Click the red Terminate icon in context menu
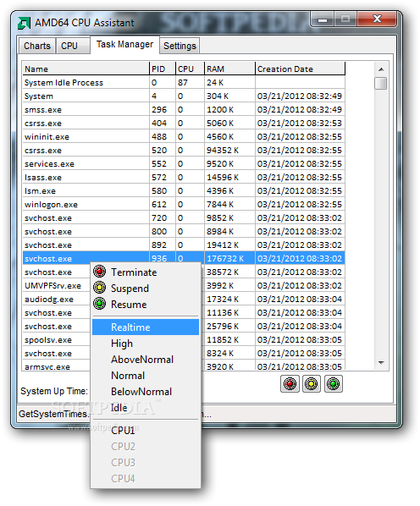Screen dimensions: 420x506 [x=99, y=272]
